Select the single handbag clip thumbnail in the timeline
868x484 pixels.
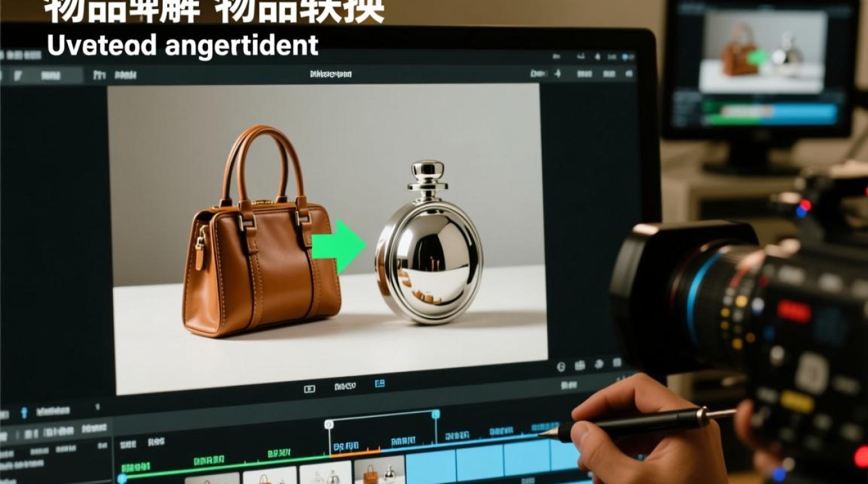point(270,476)
